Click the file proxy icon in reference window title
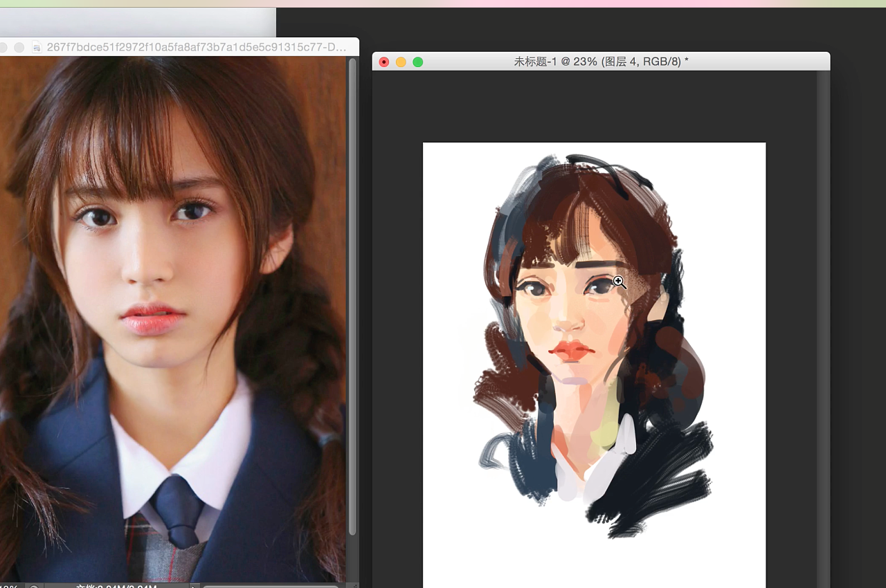Image resolution: width=886 pixels, height=588 pixels. 37,48
